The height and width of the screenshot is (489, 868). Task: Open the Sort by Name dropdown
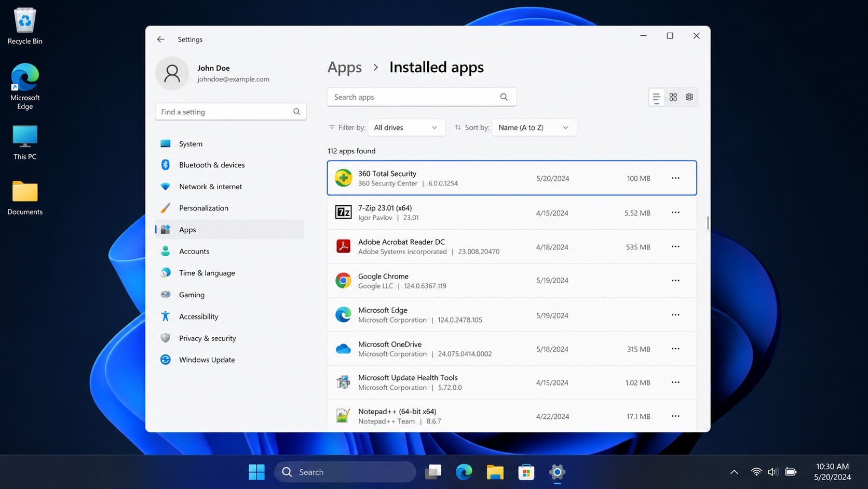click(x=534, y=128)
